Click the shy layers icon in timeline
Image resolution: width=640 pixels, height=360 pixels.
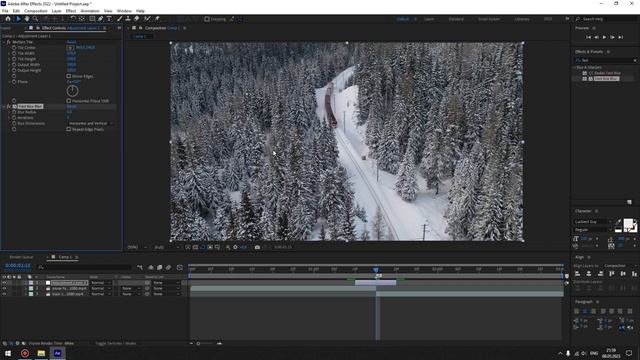click(x=151, y=267)
